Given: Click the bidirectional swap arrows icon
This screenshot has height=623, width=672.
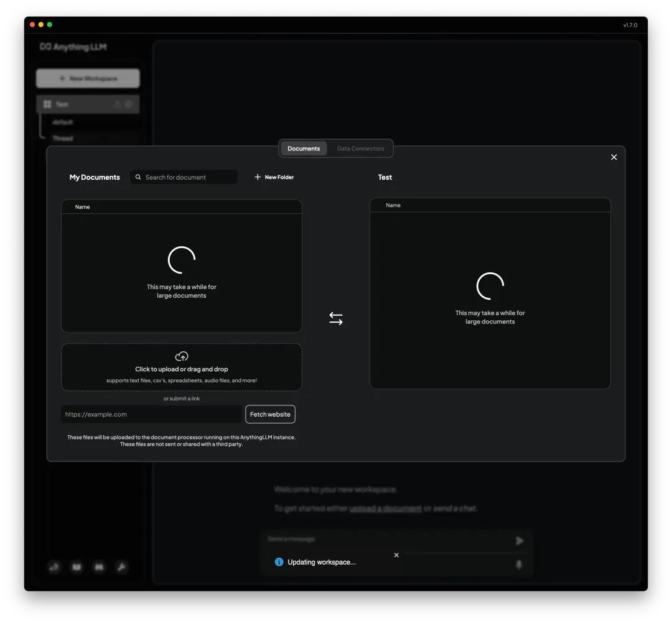Looking at the screenshot, I should (335, 318).
